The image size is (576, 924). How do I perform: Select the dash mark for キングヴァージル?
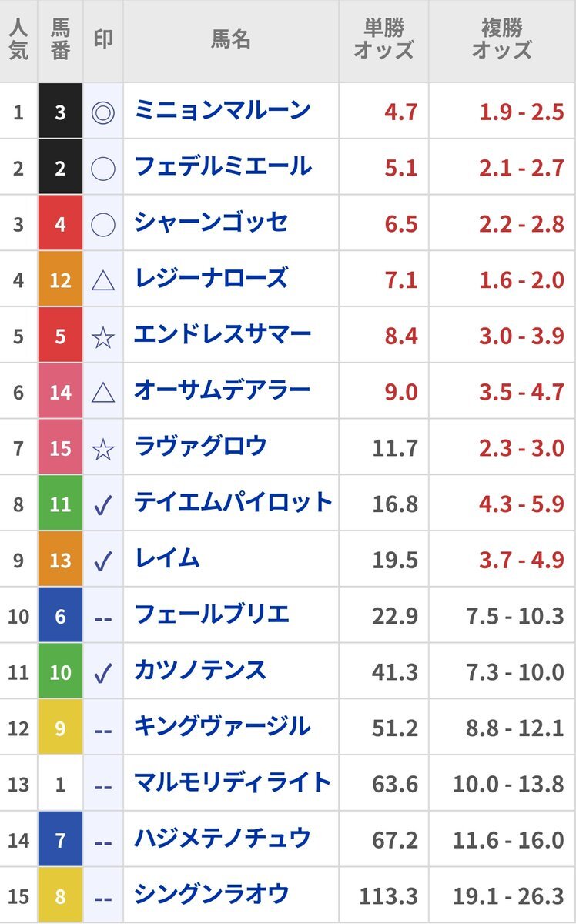click(x=103, y=728)
